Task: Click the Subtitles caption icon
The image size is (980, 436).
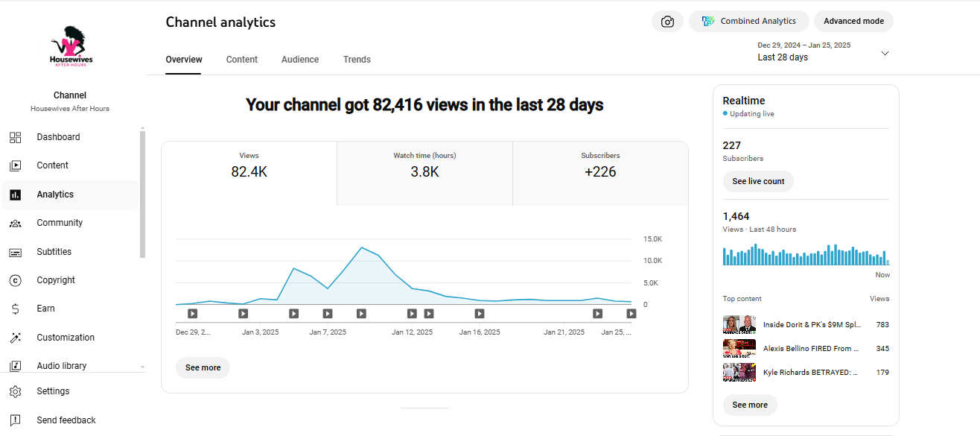Action: pyautogui.click(x=15, y=252)
